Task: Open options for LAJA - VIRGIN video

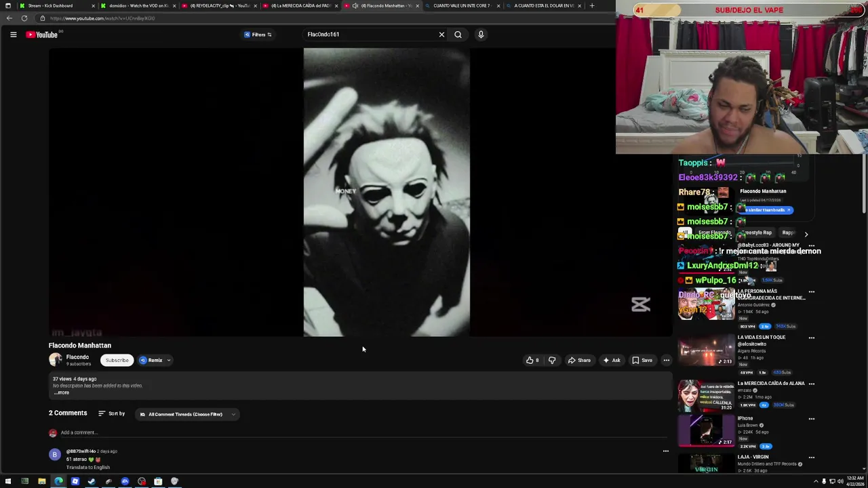Action: coord(811,457)
